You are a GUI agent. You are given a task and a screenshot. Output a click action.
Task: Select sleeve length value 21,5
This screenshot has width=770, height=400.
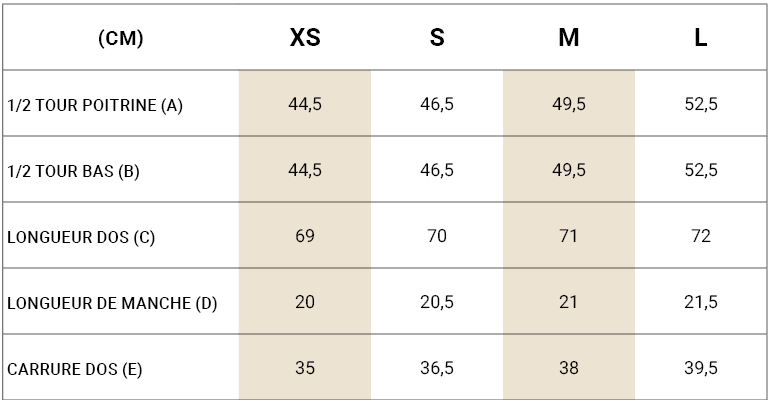701,302
